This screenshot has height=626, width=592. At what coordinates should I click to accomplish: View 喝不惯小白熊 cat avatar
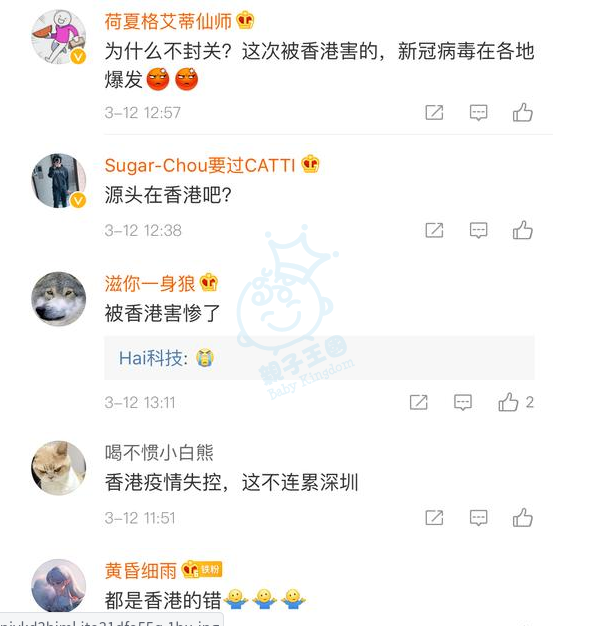[59, 468]
